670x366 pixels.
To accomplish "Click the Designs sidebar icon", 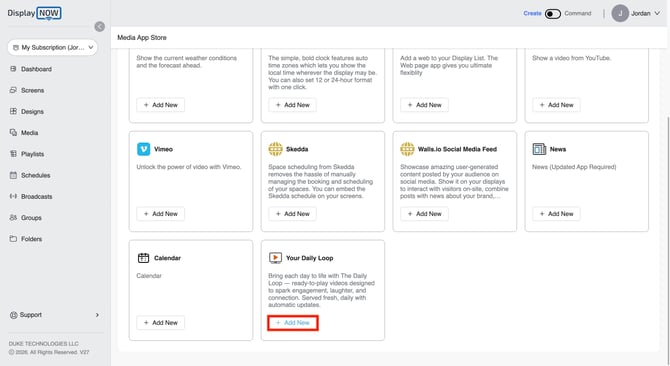I will tap(13, 111).
